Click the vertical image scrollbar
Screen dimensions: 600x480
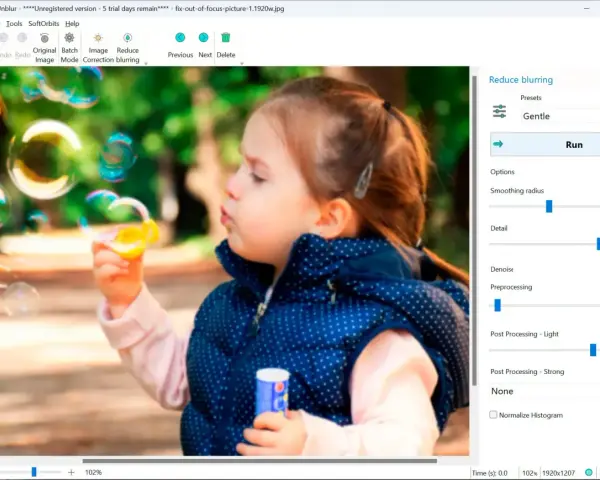point(474,230)
